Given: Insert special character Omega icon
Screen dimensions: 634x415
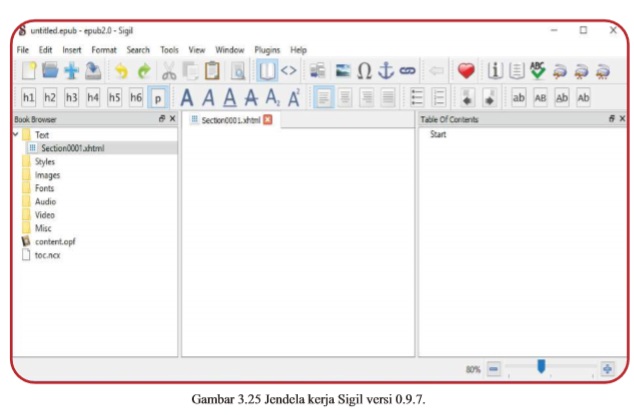Looking at the screenshot, I should (x=364, y=71).
